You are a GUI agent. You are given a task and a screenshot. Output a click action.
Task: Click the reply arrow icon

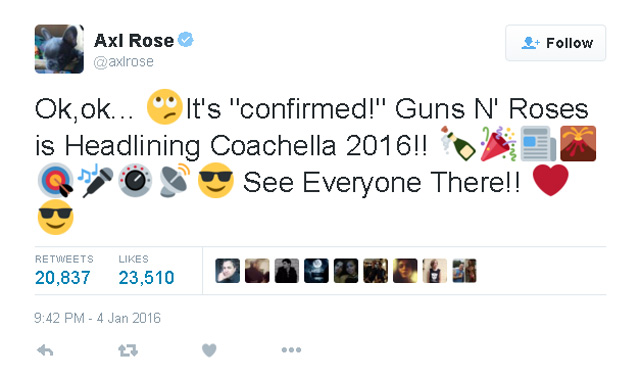pos(45,350)
